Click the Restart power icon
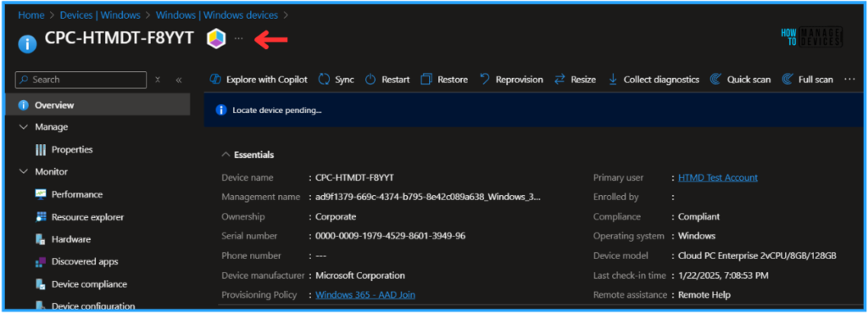This screenshot has height=313, width=868. pos(370,80)
